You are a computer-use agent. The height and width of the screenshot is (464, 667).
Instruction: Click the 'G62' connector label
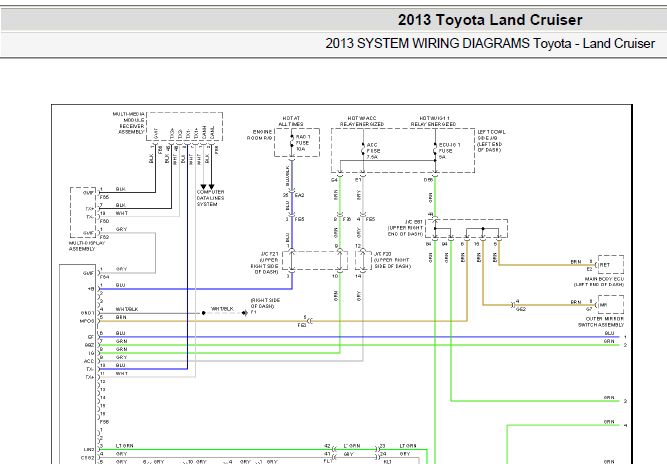pyautogui.click(x=521, y=309)
